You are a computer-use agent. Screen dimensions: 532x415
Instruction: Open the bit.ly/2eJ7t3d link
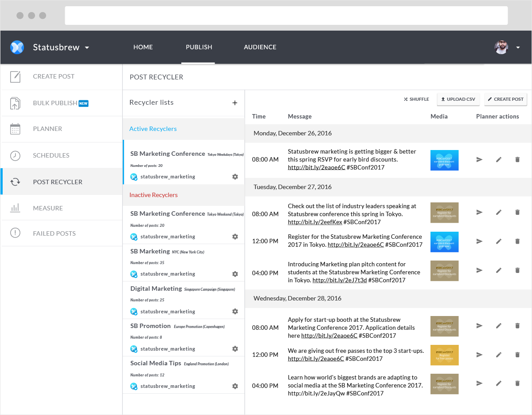click(x=340, y=281)
